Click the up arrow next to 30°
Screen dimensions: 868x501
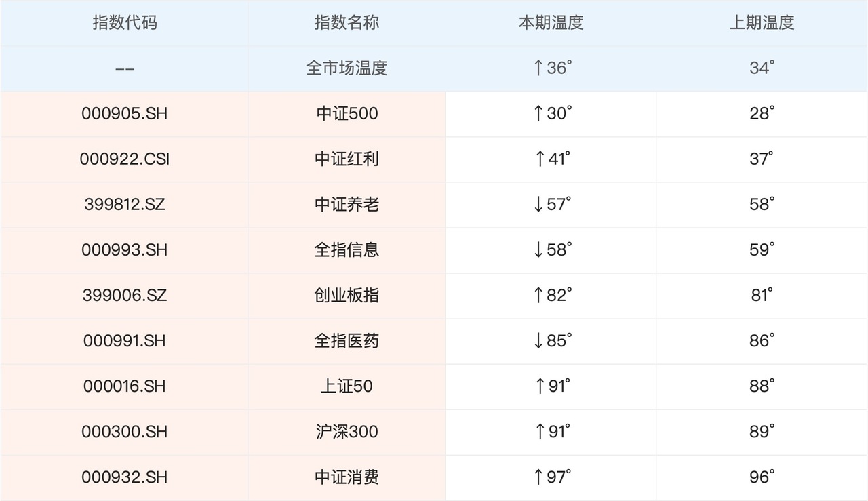click(538, 113)
